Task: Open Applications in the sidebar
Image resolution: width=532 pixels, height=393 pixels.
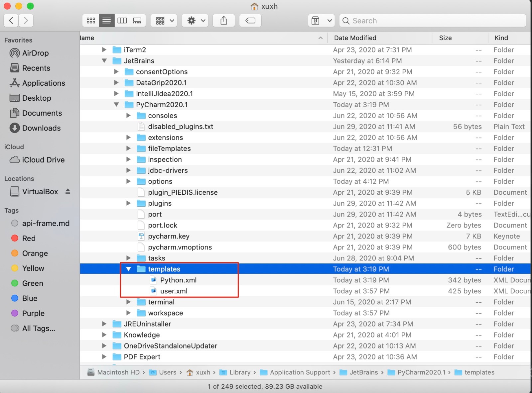Action: (38, 83)
